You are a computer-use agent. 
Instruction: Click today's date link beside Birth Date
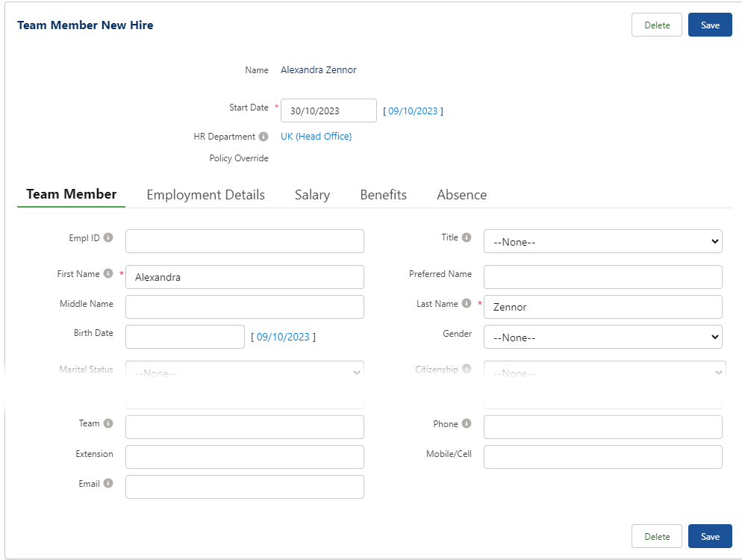(283, 337)
